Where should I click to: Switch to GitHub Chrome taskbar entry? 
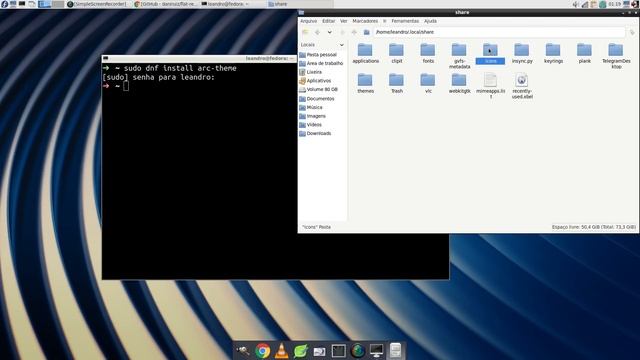click(x=165, y=4)
